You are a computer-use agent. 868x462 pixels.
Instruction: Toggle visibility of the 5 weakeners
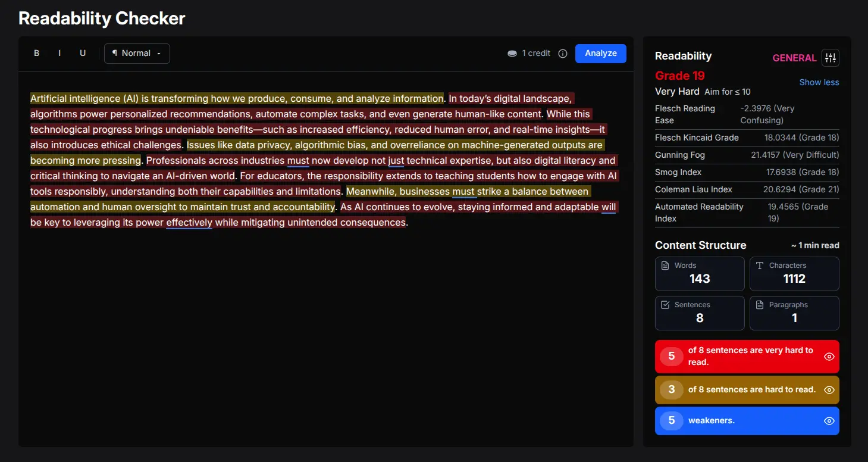tap(829, 420)
